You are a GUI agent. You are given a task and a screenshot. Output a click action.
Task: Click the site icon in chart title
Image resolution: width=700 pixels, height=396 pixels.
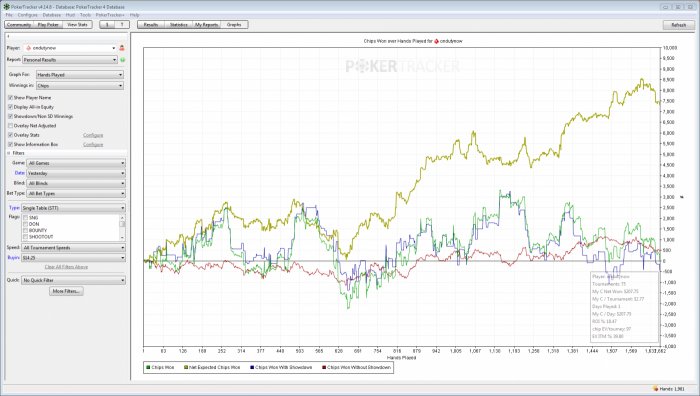pos(436,41)
